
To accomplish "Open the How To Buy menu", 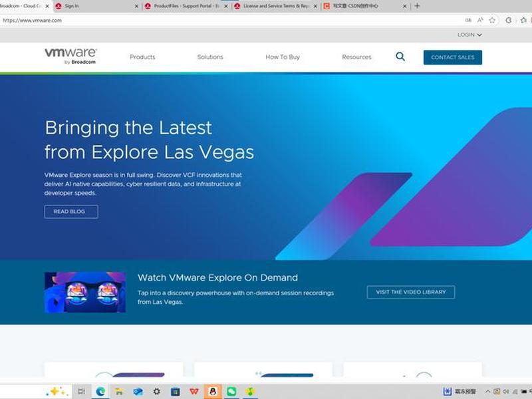I will (283, 57).
